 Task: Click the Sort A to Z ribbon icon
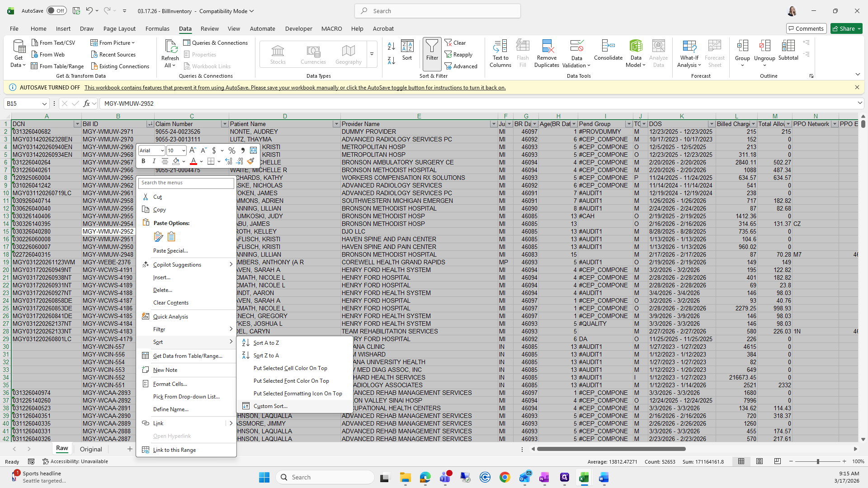point(392,46)
